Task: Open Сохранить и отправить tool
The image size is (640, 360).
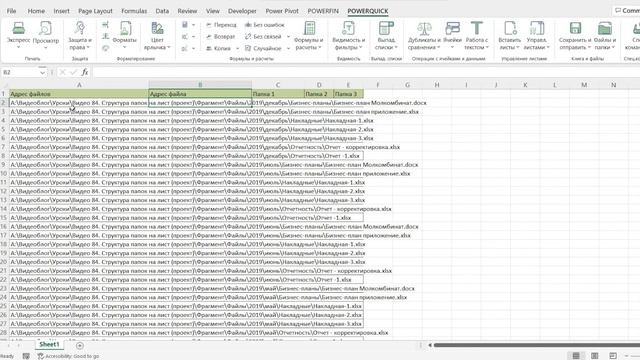Action: (x=575, y=36)
